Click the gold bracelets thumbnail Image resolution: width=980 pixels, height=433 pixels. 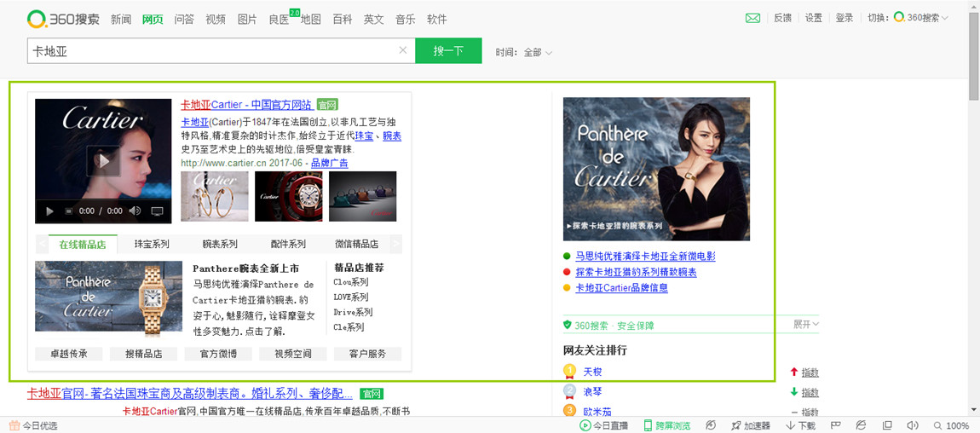point(215,196)
